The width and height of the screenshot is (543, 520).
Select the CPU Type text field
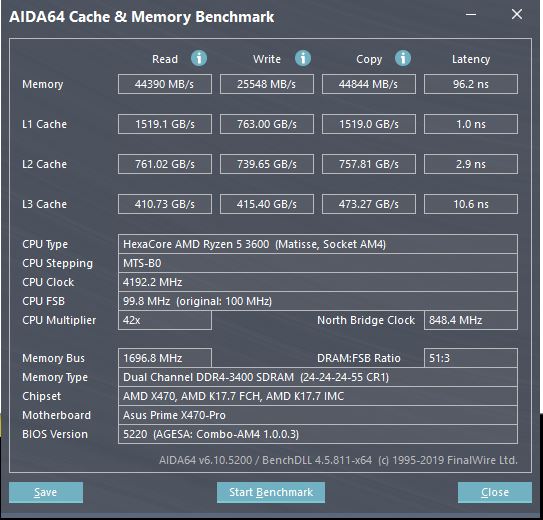(x=318, y=244)
